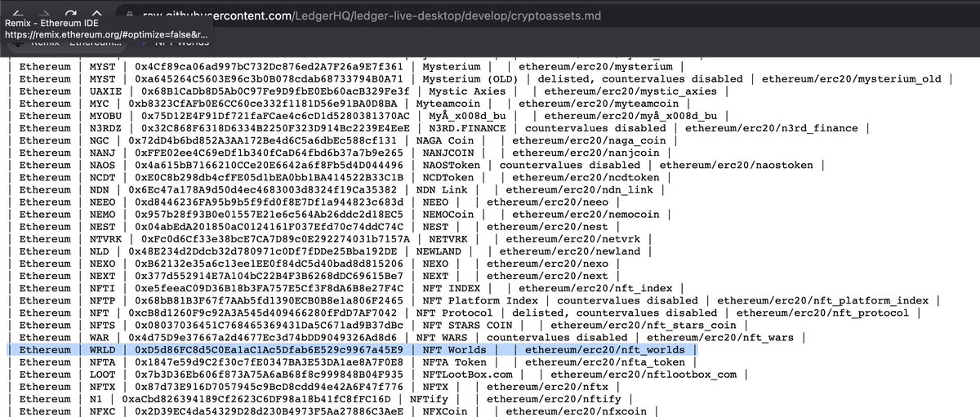Select the token name NFTLootBox.com

[x=467, y=375]
